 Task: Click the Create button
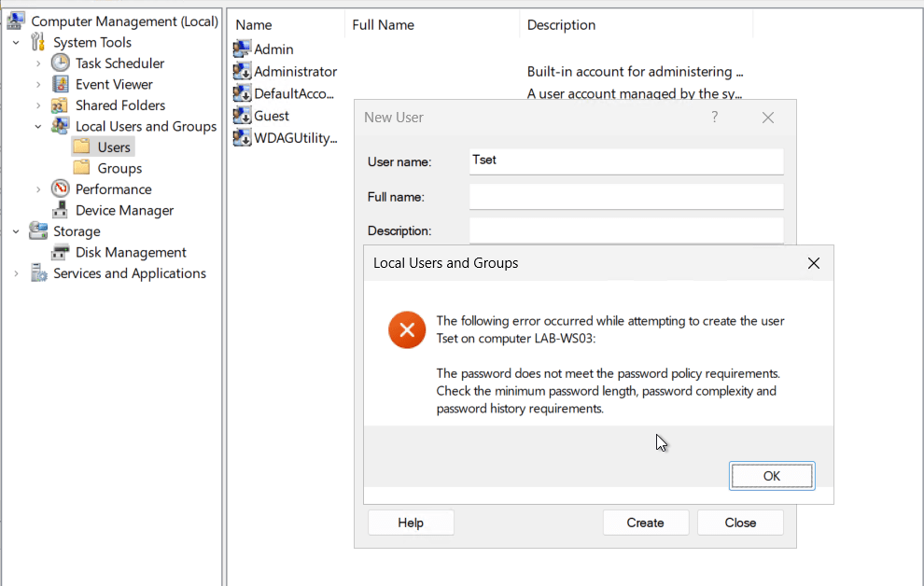point(645,523)
